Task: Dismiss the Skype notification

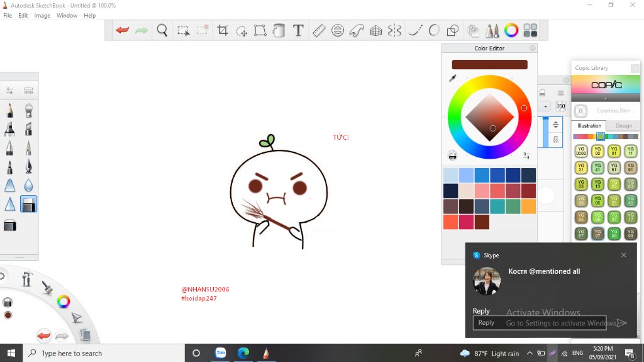Action: (x=623, y=255)
